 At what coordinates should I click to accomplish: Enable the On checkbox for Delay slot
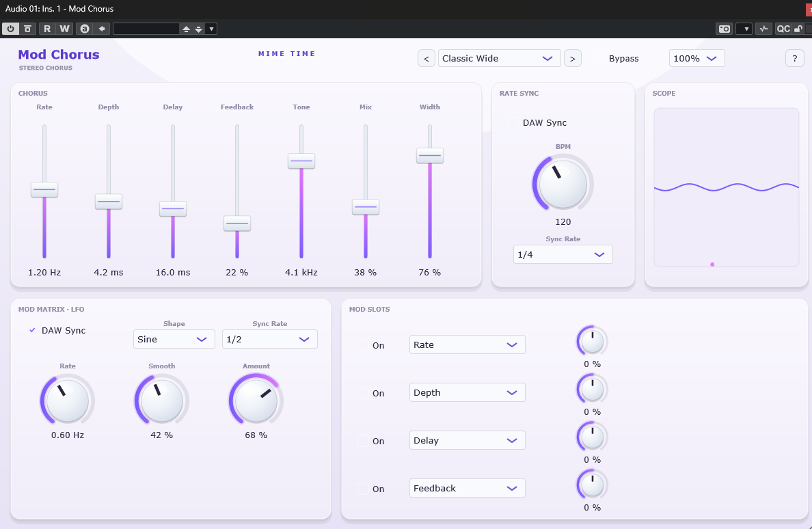coord(363,441)
